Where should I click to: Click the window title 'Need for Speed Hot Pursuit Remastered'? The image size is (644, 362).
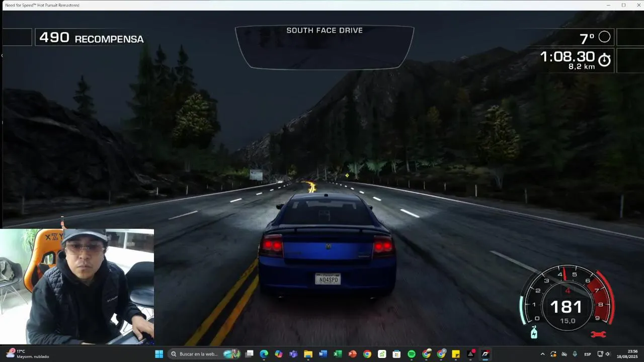coord(42,5)
